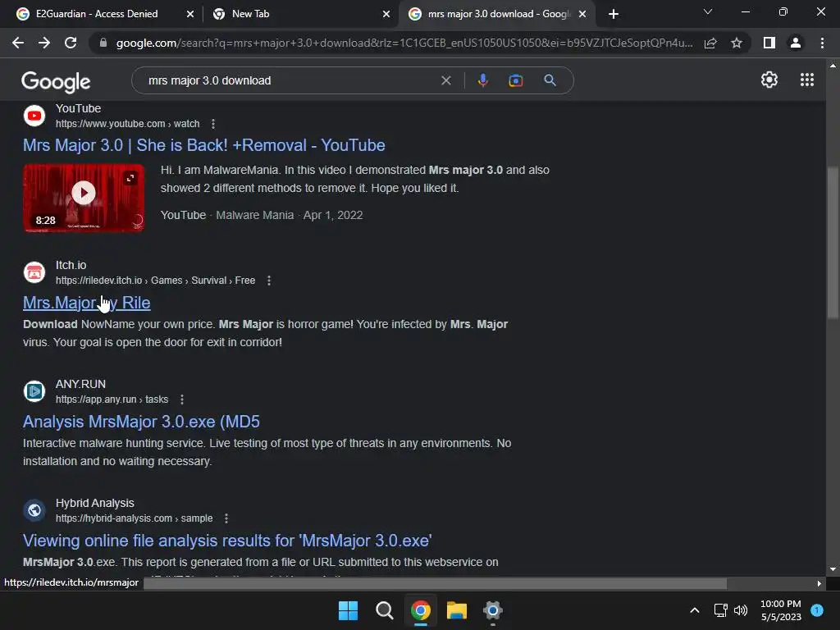
Task: Click the Itch.io result favicon
Action: [x=34, y=272]
